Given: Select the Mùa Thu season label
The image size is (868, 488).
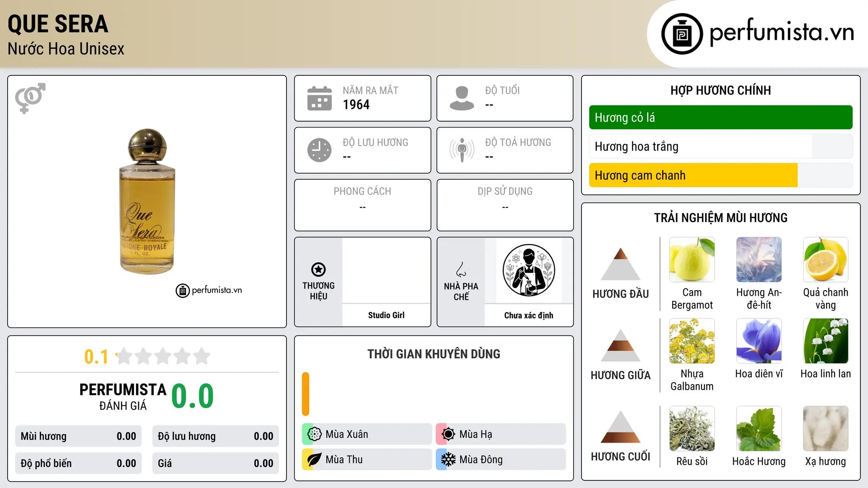Looking at the screenshot, I should pos(344,460).
